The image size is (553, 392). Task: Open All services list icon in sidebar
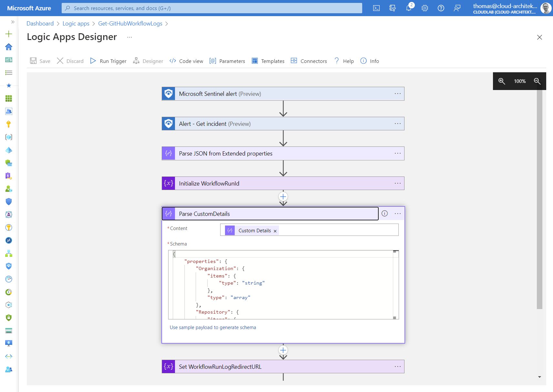[x=9, y=73]
